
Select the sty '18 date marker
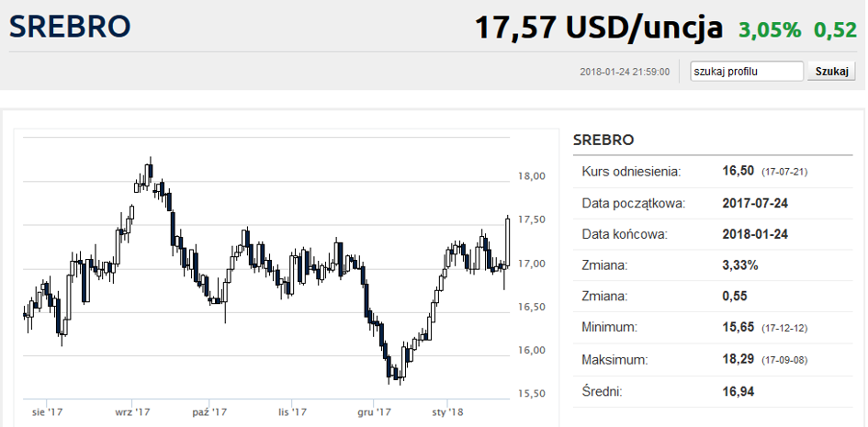[x=447, y=412]
